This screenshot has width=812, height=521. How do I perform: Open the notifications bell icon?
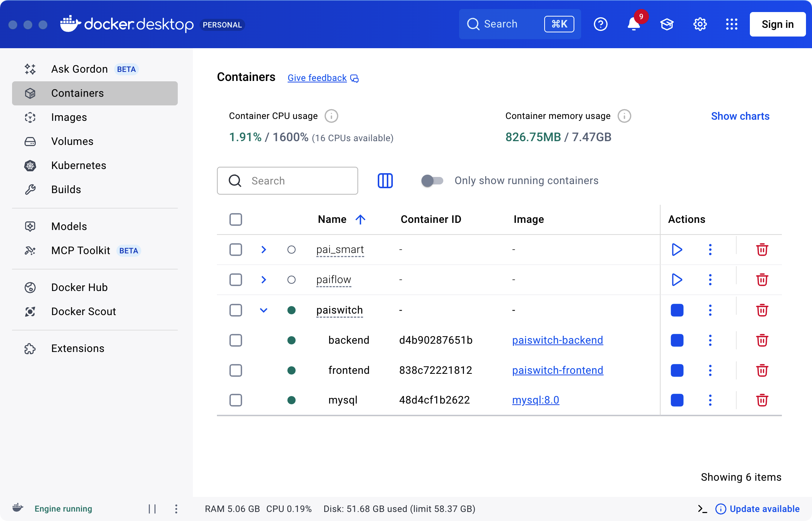633,24
